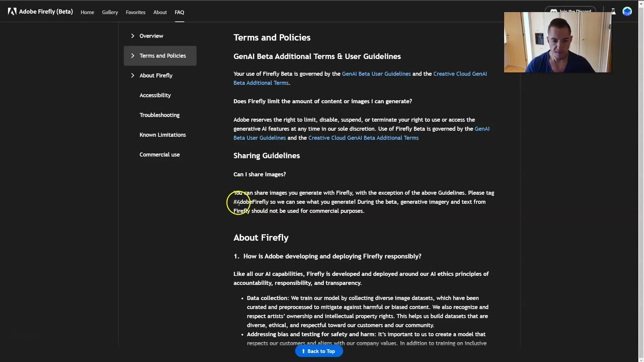Open the GenAI Beta User Guidelines link
The width and height of the screenshot is (644, 362).
pos(376,74)
